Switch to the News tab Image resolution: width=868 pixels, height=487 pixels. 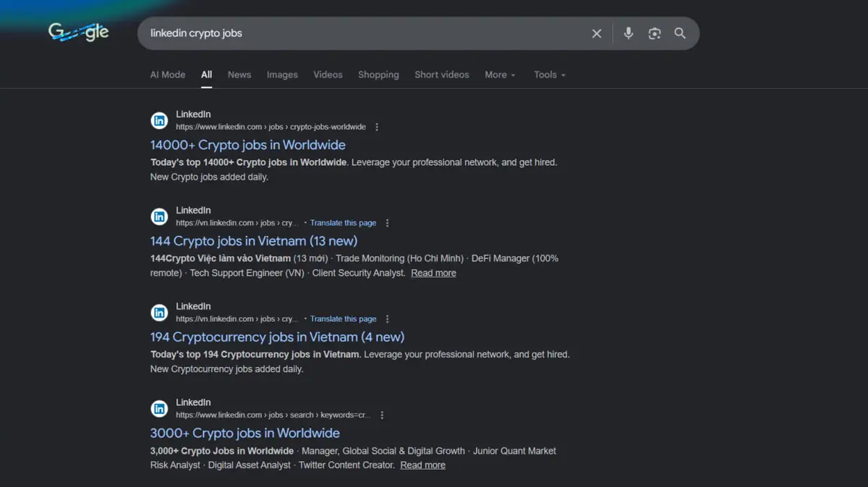(x=239, y=75)
